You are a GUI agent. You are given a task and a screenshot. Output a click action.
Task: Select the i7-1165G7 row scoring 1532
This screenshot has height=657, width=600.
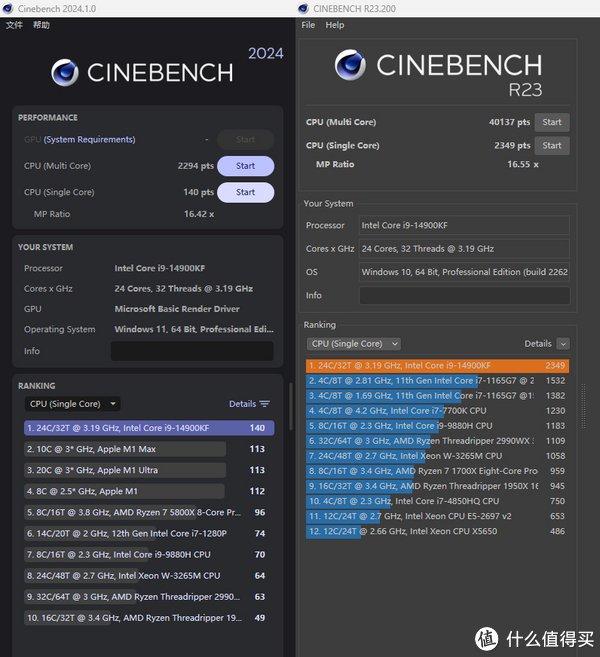coord(437,381)
